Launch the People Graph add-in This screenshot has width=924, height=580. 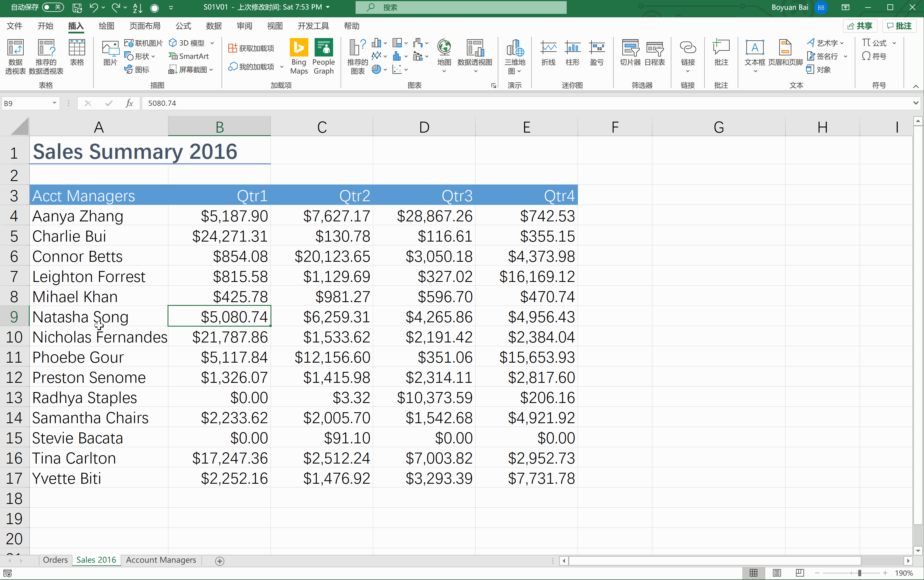click(x=324, y=57)
